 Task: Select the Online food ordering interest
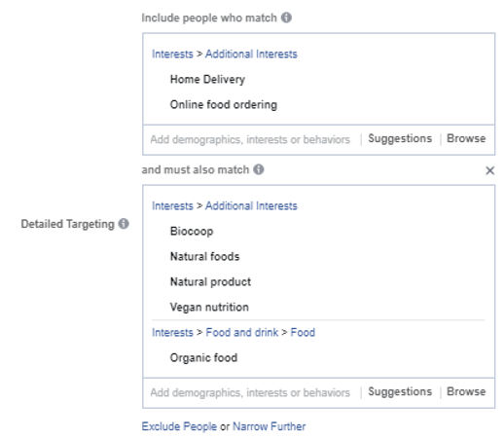224,105
